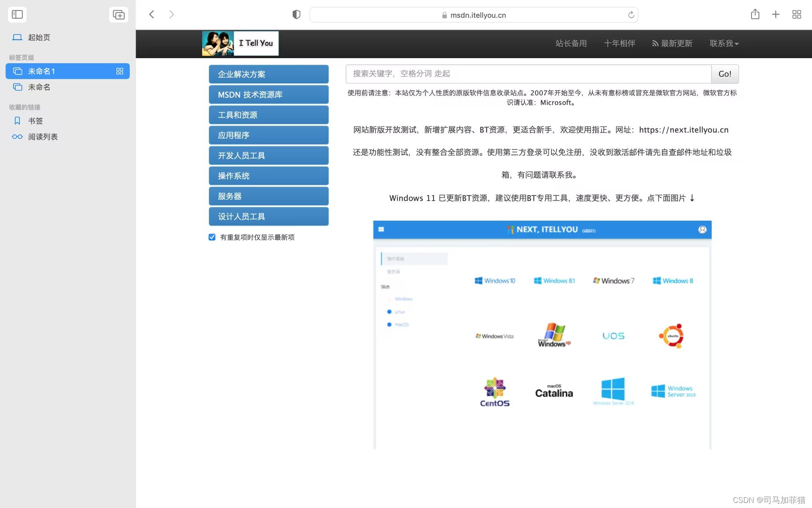The image size is (812, 508).
Task: Uncheck 有重复项时仅显示最新项 checkbox
Action: coord(212,237)
